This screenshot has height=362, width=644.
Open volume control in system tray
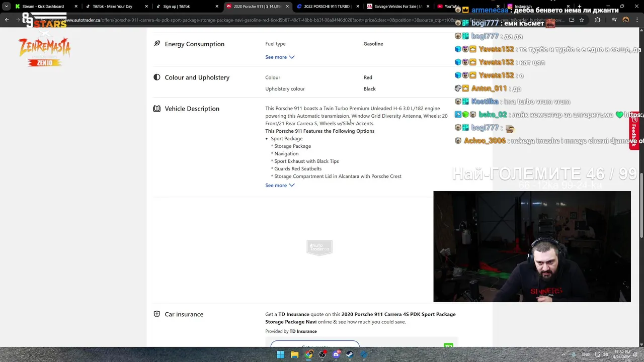coord(605,354)
